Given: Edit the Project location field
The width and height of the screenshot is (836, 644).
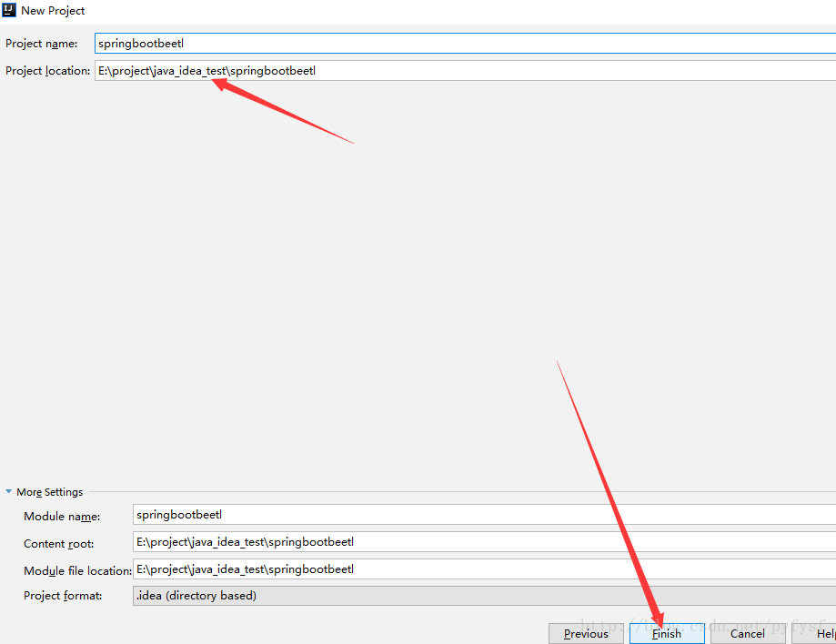Looking at the screenshot, I should 465,70.
